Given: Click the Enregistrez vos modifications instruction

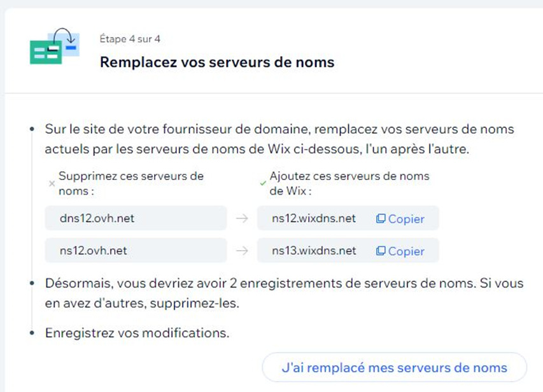Looking at the screenshot, I should tap(137, 333).
